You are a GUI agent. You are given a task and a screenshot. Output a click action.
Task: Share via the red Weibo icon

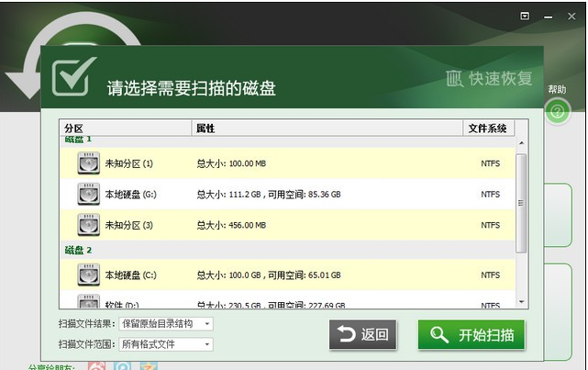[x=96, y=366]
